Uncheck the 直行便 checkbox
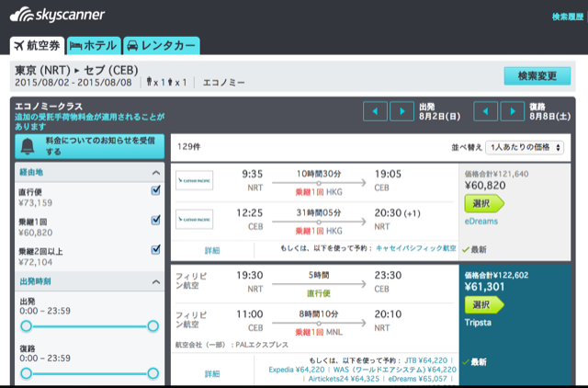Screen dimensions: 588x388 tap(155, 190)
